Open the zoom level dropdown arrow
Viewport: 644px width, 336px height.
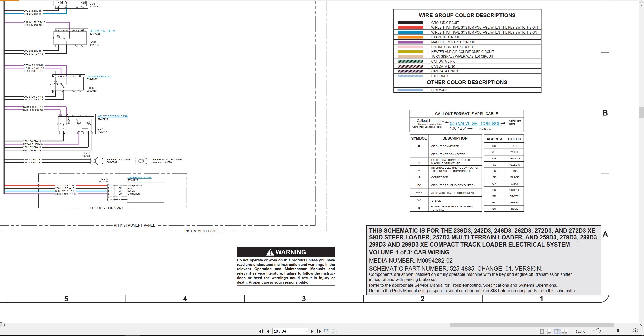click(594, 331)
